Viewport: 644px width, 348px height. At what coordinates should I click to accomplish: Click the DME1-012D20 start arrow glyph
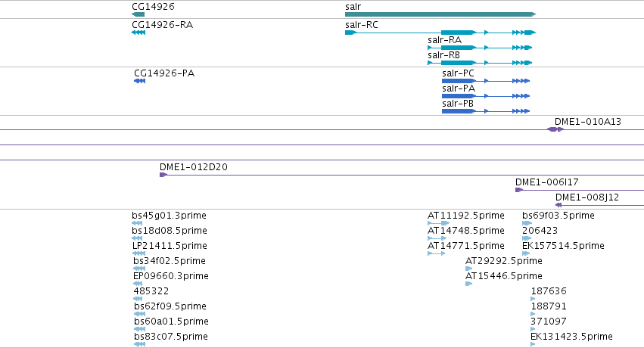click(x=163, y=175)
